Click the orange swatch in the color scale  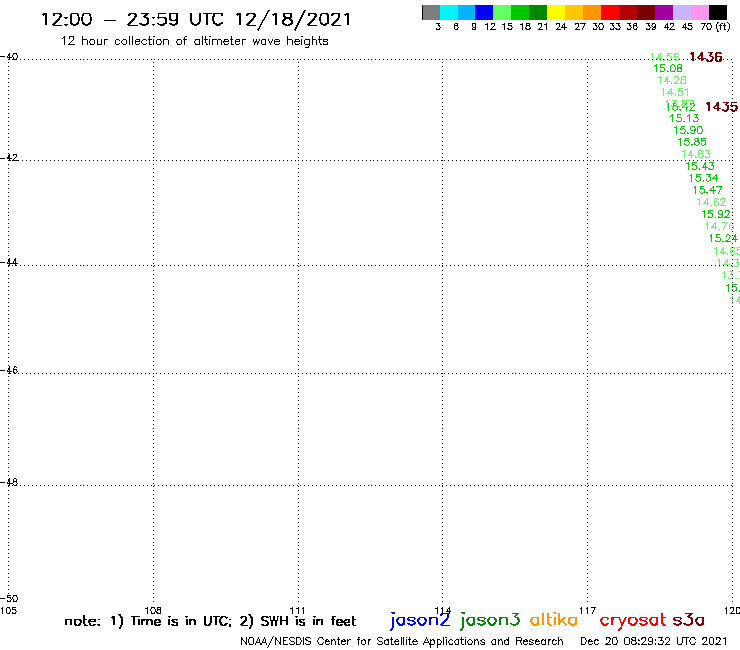point(592,12)
